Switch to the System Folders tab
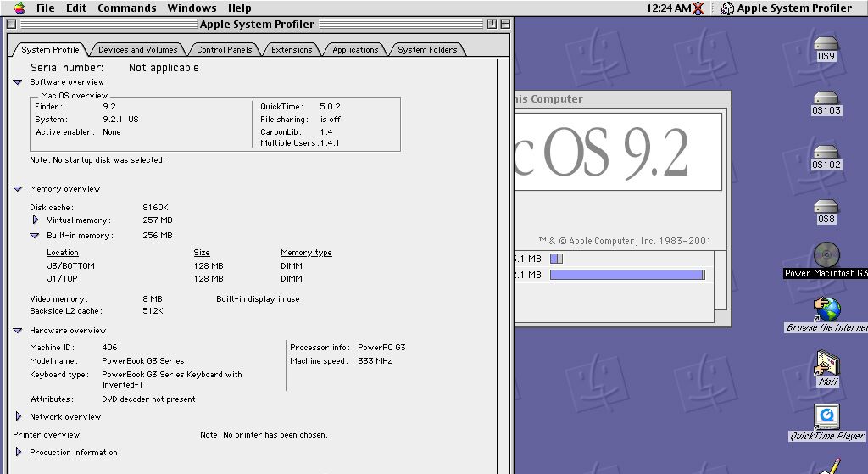The width and height of the screenshot is (868, 474). coord(427,49)
